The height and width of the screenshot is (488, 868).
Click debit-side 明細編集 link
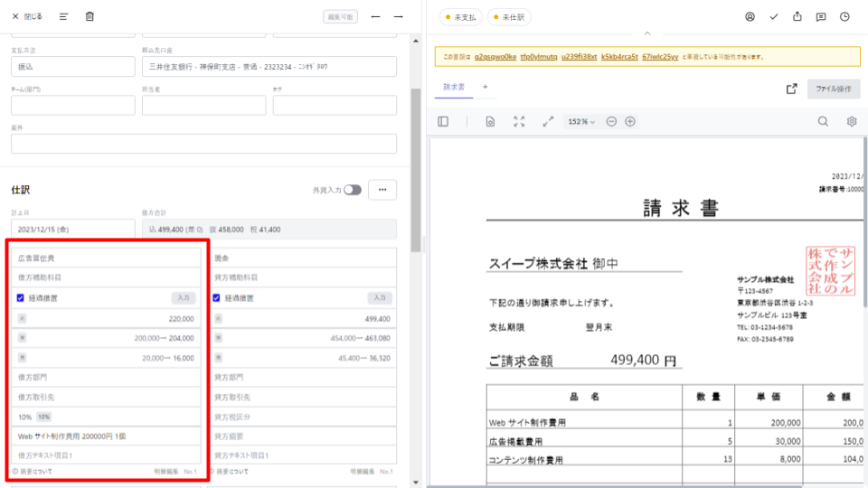(x=166, y=472)
